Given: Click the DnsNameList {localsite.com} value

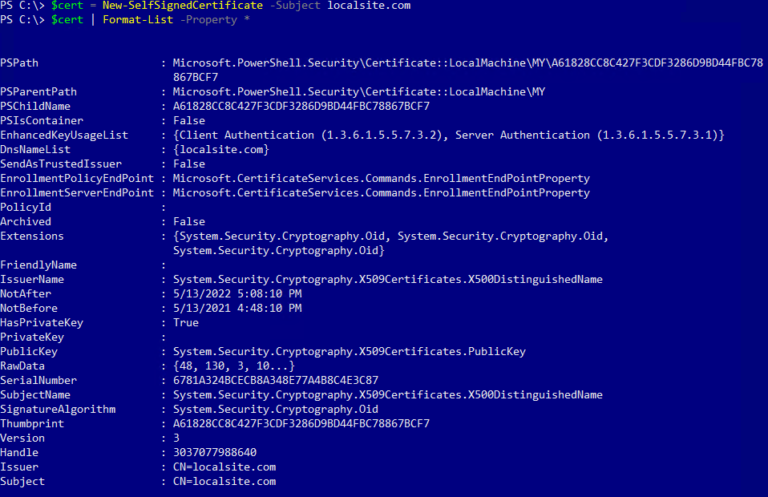Looking at the screenshot, I should click(221, 150).
